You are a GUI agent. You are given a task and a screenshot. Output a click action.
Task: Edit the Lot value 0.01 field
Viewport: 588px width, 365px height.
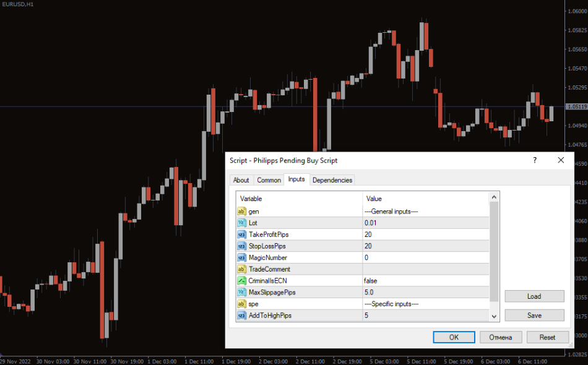tap(425, 223)
